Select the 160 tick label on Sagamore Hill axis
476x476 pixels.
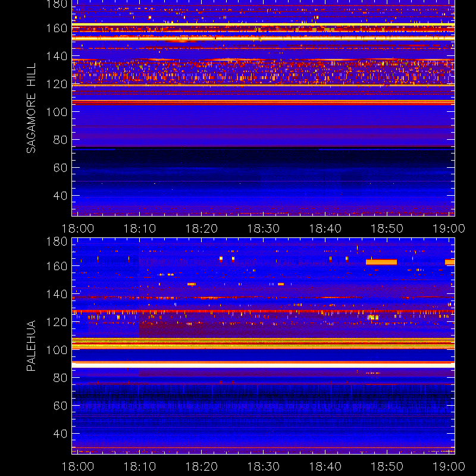click(57, 28)
